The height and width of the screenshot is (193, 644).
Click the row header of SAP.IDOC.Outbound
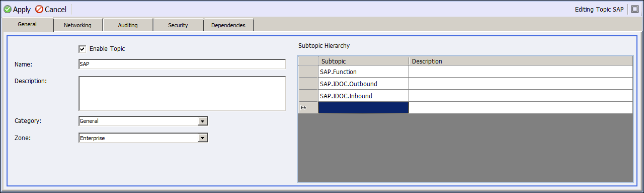point(308,84)
